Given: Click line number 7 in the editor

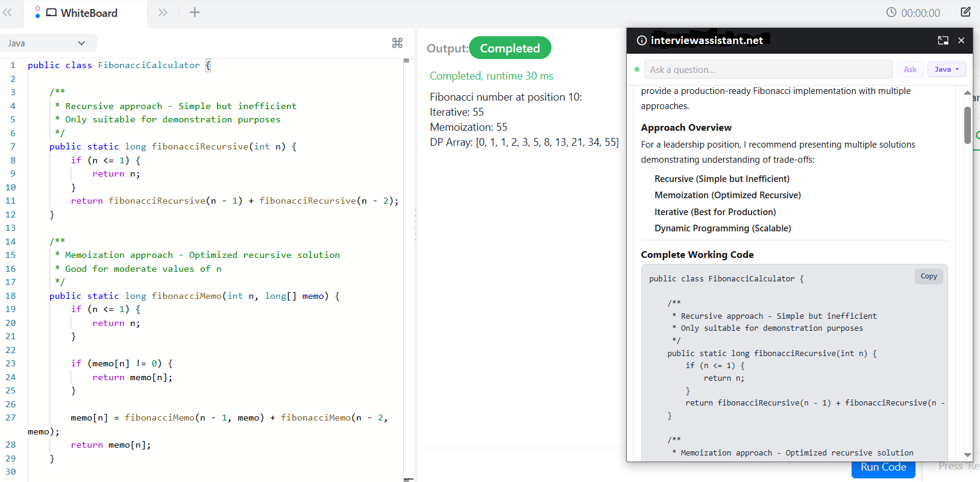Looking at the screenshot, I should (13, 146).
